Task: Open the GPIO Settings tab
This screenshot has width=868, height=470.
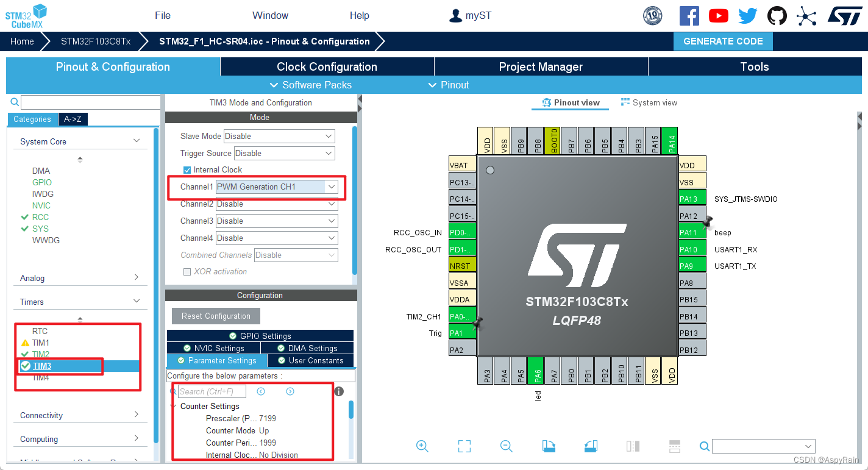Action: tap(260, 336)
